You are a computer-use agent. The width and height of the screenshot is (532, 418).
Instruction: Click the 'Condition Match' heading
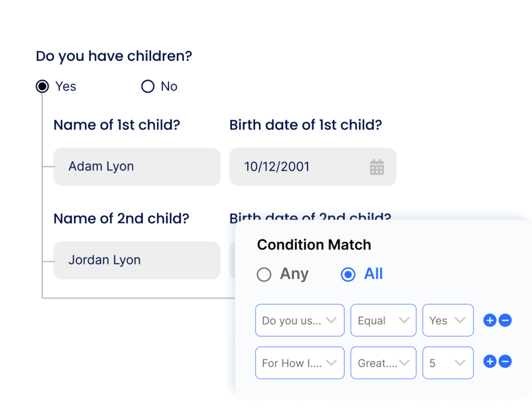pos(314,245)
